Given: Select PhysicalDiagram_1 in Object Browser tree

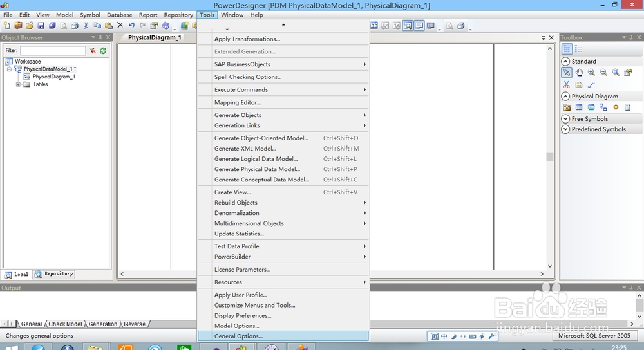Looking at the screenshot, I should pos(54,77).
